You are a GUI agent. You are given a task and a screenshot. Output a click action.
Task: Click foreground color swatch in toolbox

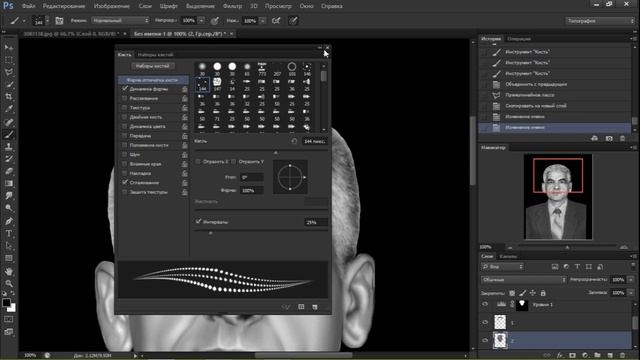coord(6,303)
